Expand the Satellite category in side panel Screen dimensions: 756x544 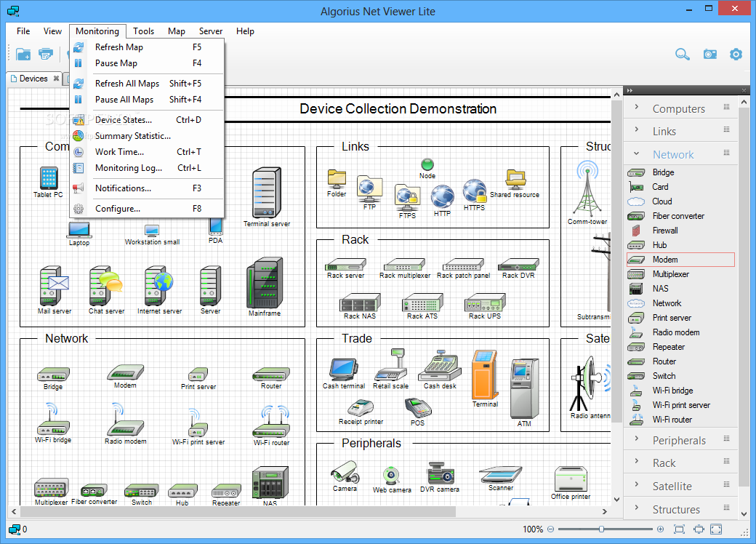(672, 486)
